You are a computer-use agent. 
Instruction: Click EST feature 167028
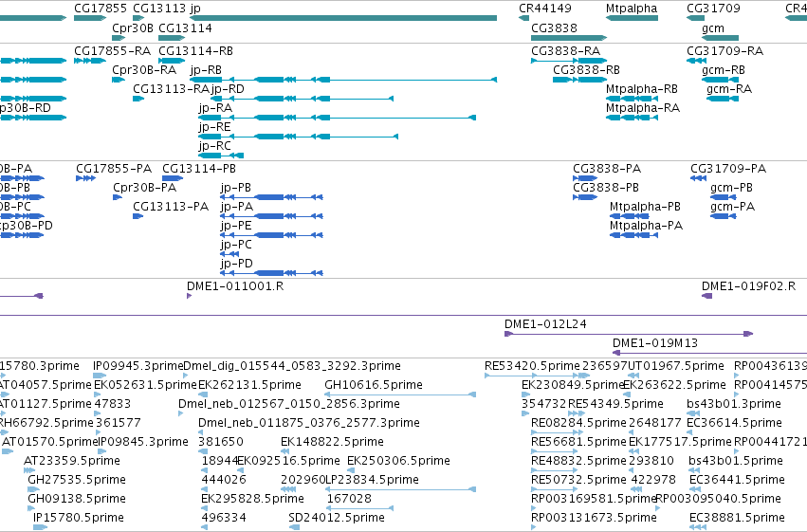coord(360,508)
